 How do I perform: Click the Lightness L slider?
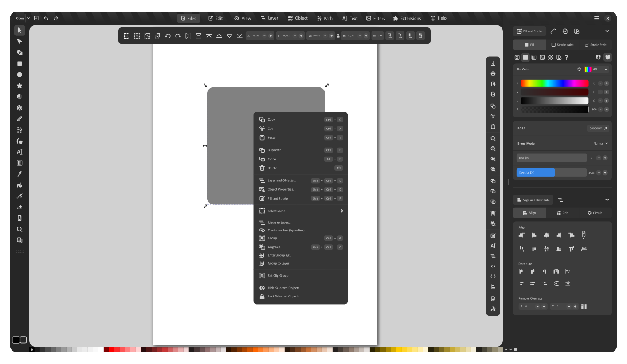[x=555, y=101]
